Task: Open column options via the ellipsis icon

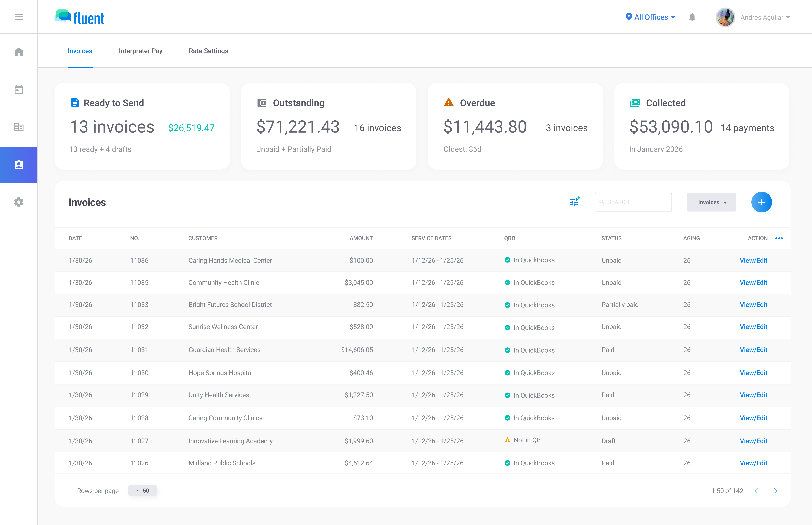Action: pyautogui.click(x=779, y=238)
